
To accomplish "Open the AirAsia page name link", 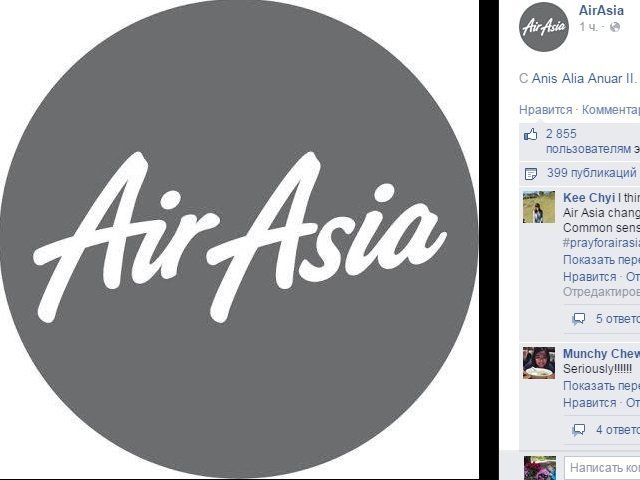I will (601, 10).
